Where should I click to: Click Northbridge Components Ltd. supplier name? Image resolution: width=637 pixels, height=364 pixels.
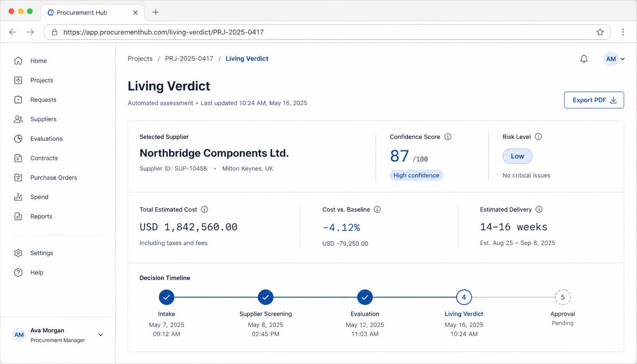tap(214, 153)
